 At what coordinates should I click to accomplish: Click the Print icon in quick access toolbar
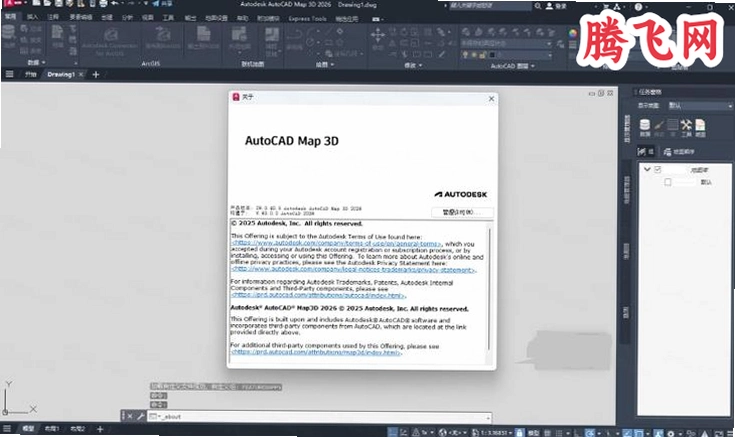pyautogui.click(x=104, y=4)
